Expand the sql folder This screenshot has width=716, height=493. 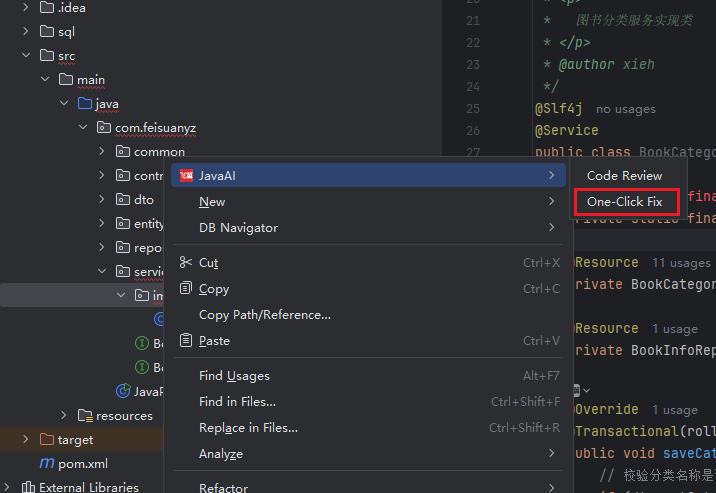point(26,32)
